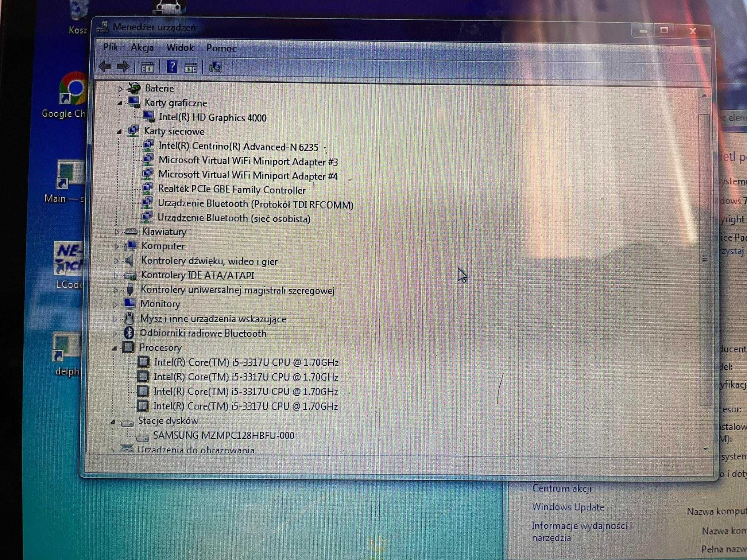The width and height of the screenshot is (747, 560).
Task: Click the Stacje dysków drive icon
Action: click(x=127, y=423)
